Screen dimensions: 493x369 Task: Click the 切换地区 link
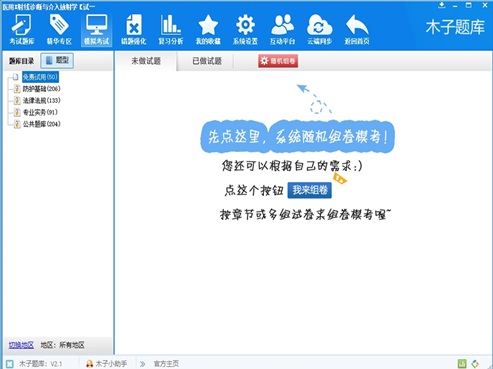point(21,345)
